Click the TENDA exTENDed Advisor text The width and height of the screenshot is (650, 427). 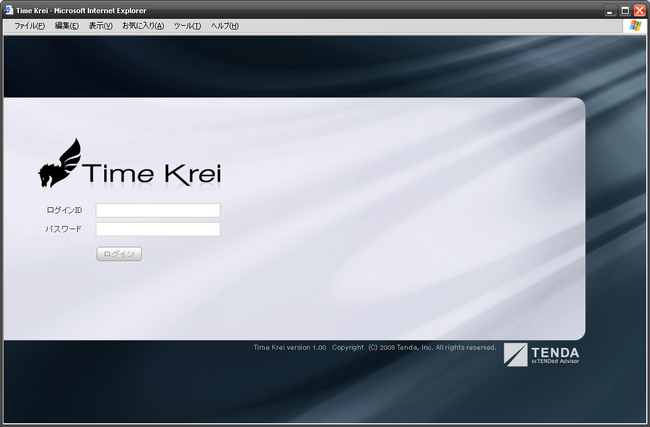pyautogui.click(x=555, y=354)
